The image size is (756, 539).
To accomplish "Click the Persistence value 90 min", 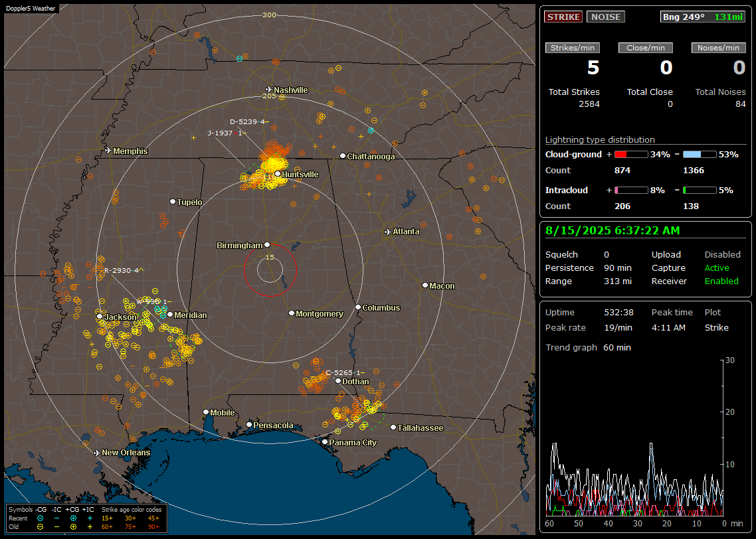I will click(618, 268).
